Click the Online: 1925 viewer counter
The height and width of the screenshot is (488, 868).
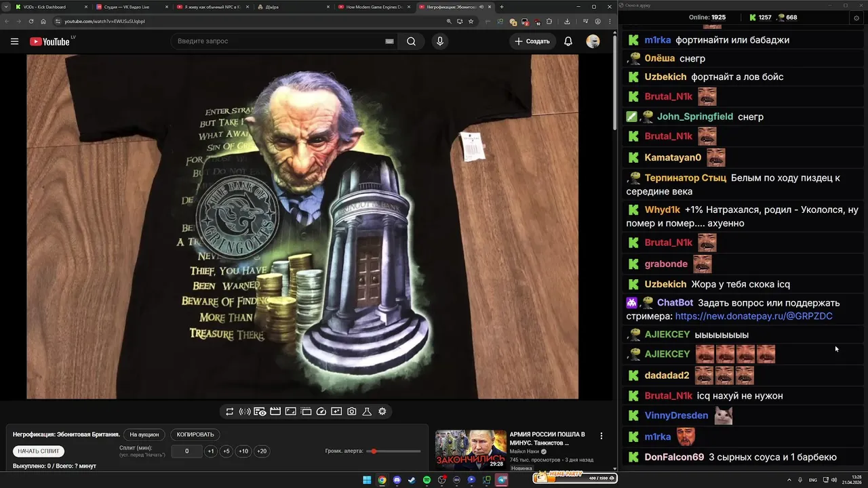tap(707, 17)
